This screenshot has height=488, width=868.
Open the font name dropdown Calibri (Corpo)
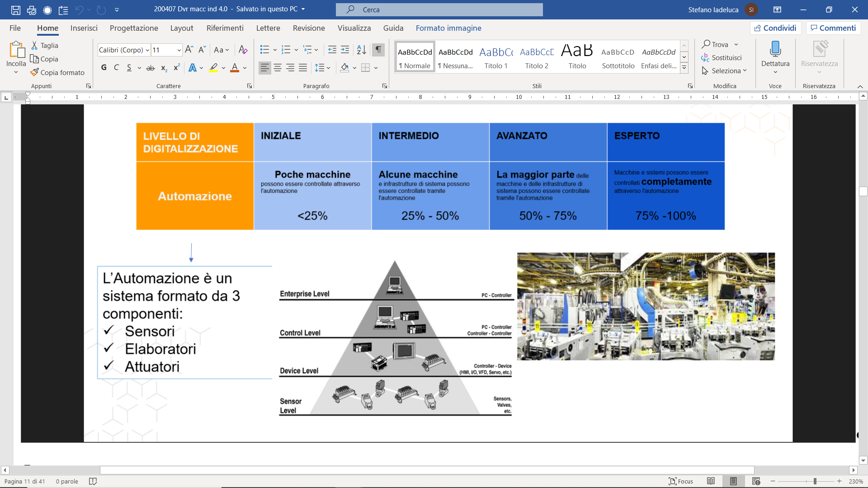click(147, 50)
